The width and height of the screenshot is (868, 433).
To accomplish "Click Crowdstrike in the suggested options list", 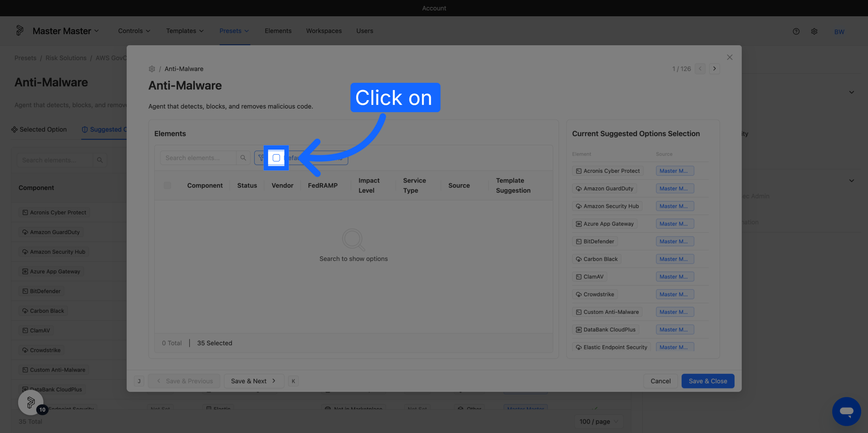I will [595, 294].
